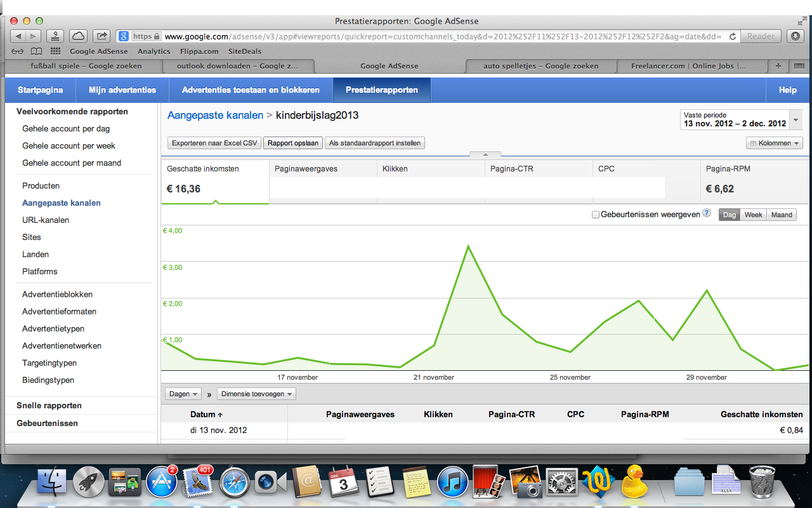Reload the page with the refresh icon
Viewport: 812px width, 508px height.
coord(733,36)
